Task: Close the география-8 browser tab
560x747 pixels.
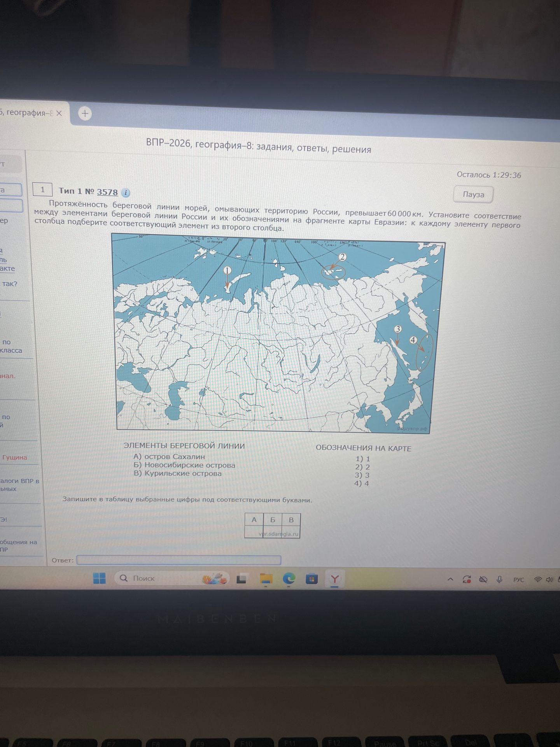Action: click(59, 113)
